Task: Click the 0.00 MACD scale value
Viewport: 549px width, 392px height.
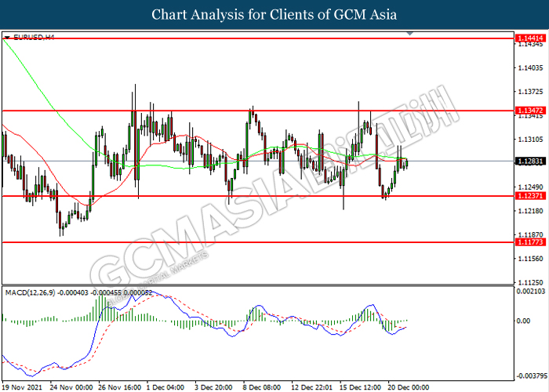Action: pos(523,321)
